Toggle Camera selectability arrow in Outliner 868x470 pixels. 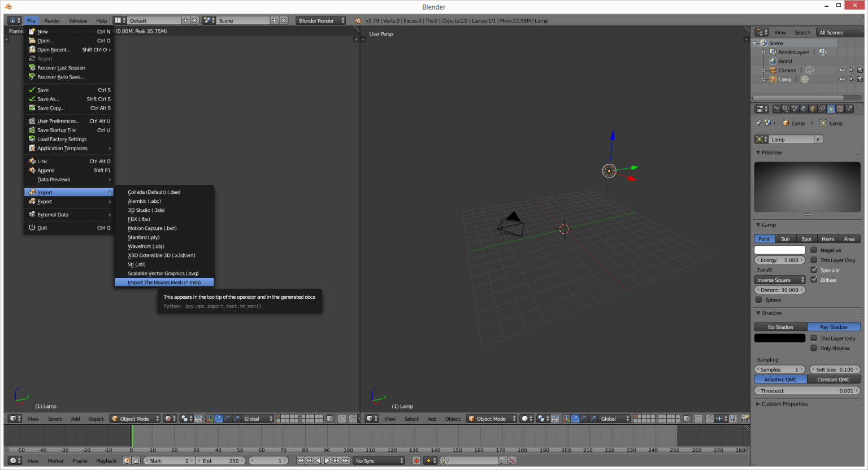tap(851, 71)
